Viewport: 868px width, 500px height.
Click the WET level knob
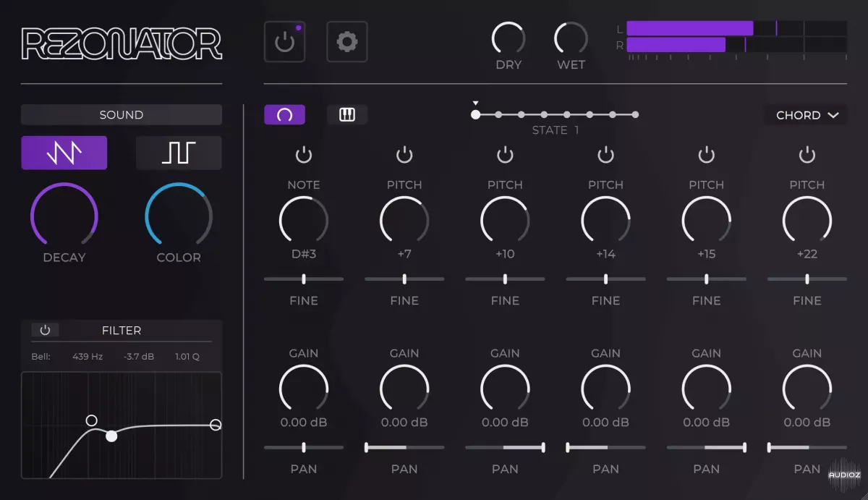point(571,38)
